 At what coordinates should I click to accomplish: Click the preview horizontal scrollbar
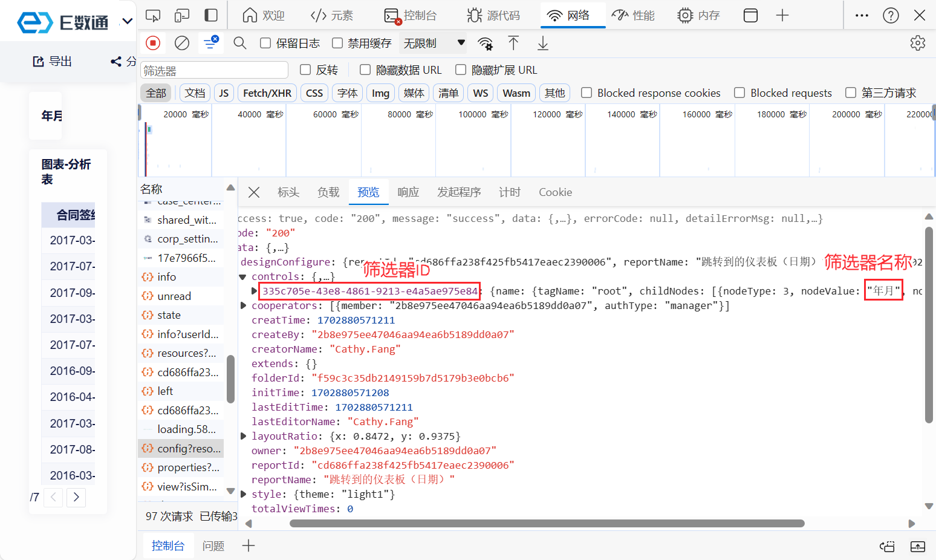pyautogui.click(x=547, y=524)
